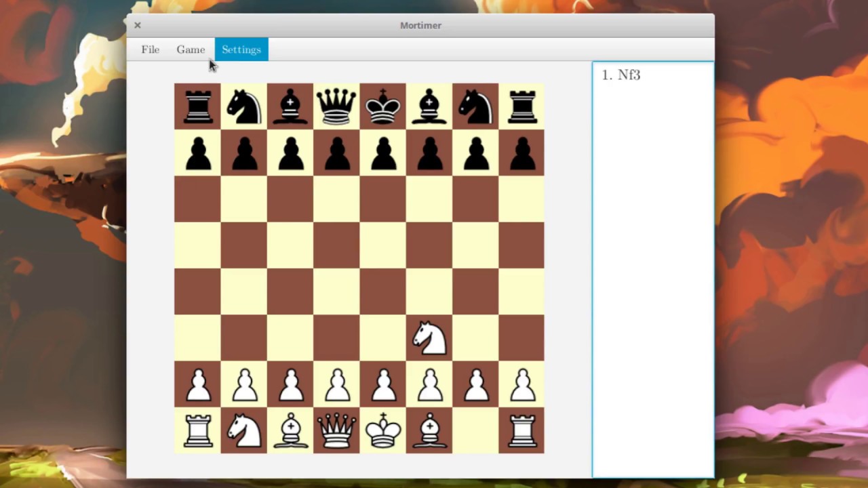Viewport: 868px width, 488px height.
Task: Select the black rook on a8
Action: click(x=198, y=106)
